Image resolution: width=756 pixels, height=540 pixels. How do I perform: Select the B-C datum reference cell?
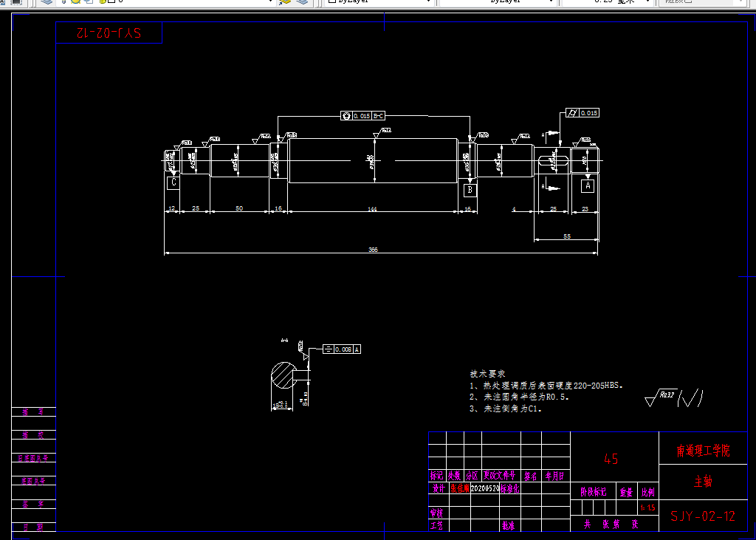pyautogui.click(x=379, y=116)
